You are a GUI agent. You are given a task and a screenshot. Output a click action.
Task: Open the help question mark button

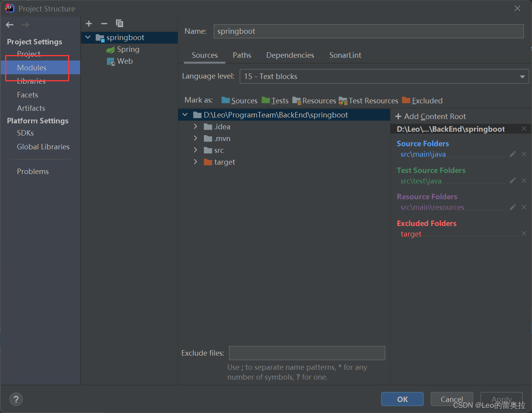(x=16, y=400)
